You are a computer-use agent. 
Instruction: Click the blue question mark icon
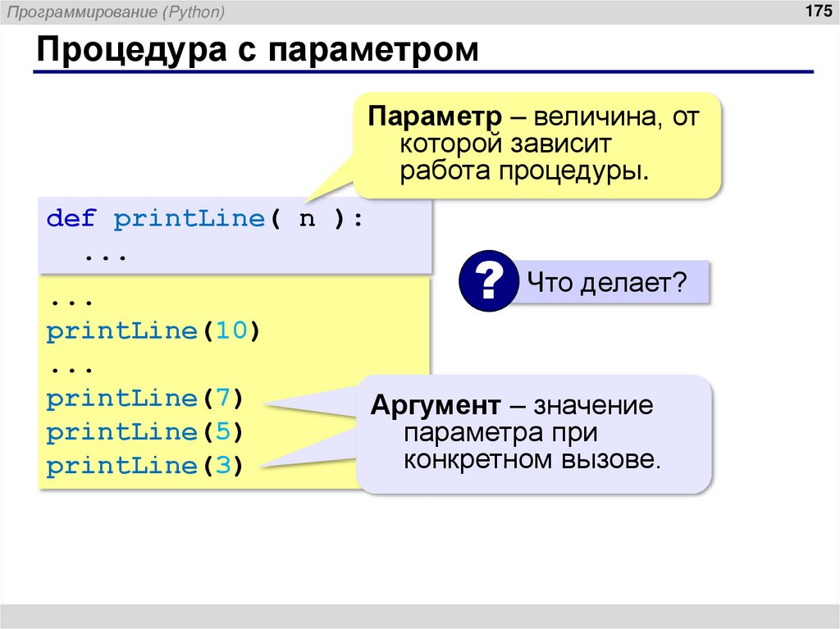(x=489, y=280)
